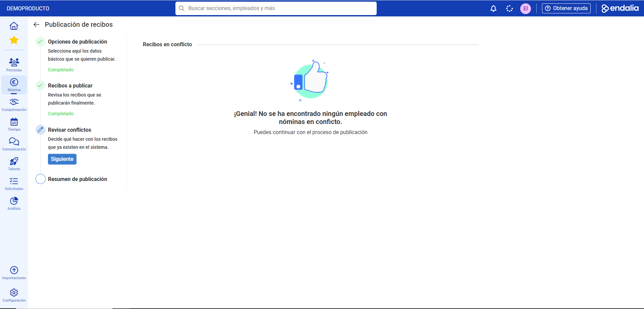644x309 pixels.
Task: Click the check icon for Opciones de publicación
Action: (x=41, y=42)
